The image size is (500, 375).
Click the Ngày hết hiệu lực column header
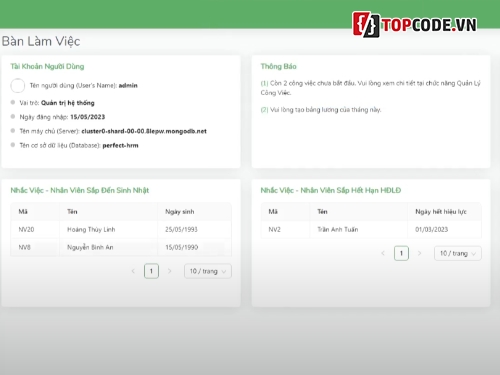pos(441,212)
